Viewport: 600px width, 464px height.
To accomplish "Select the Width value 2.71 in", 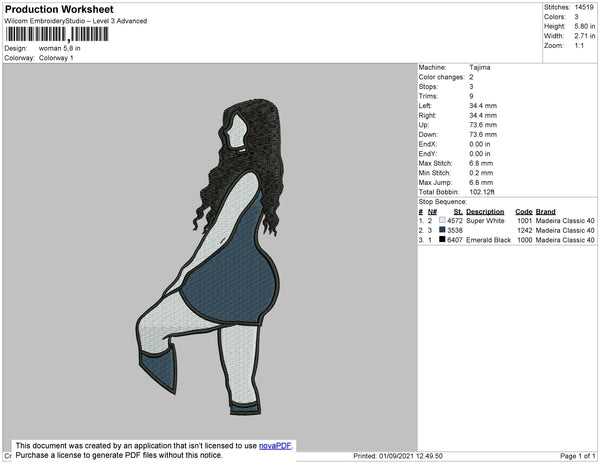I will [x=585, y=36].
